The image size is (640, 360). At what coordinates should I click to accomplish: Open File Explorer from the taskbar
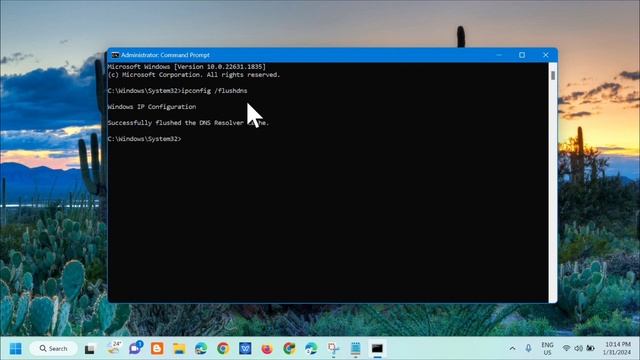coord(179,349)
